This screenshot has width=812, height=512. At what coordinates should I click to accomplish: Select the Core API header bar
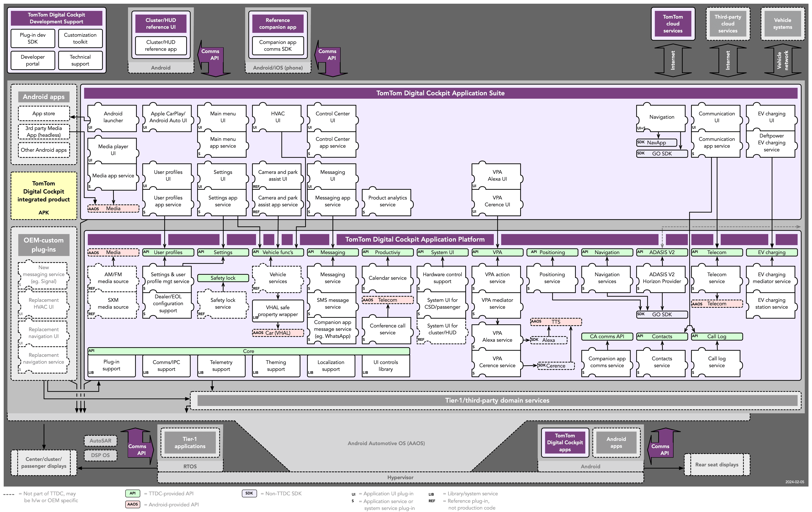tap(248, 351)
